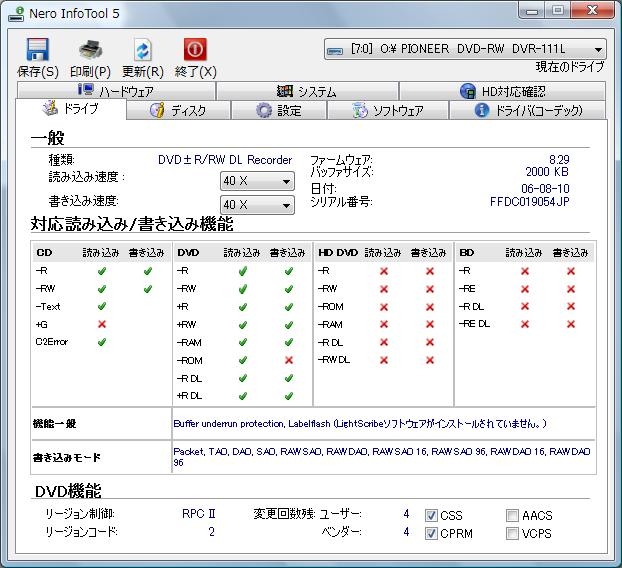Click BD -R read red cross

tap(525, 271)
